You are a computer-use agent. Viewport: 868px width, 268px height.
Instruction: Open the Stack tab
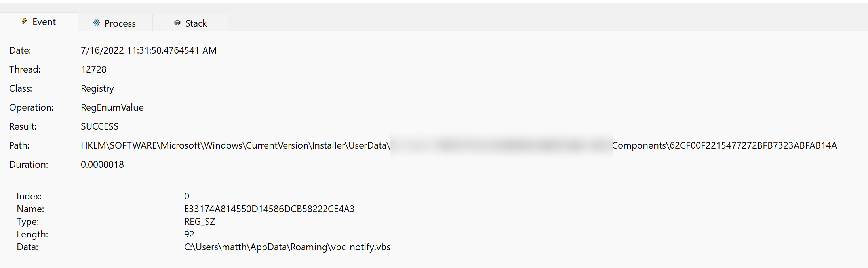196,23
